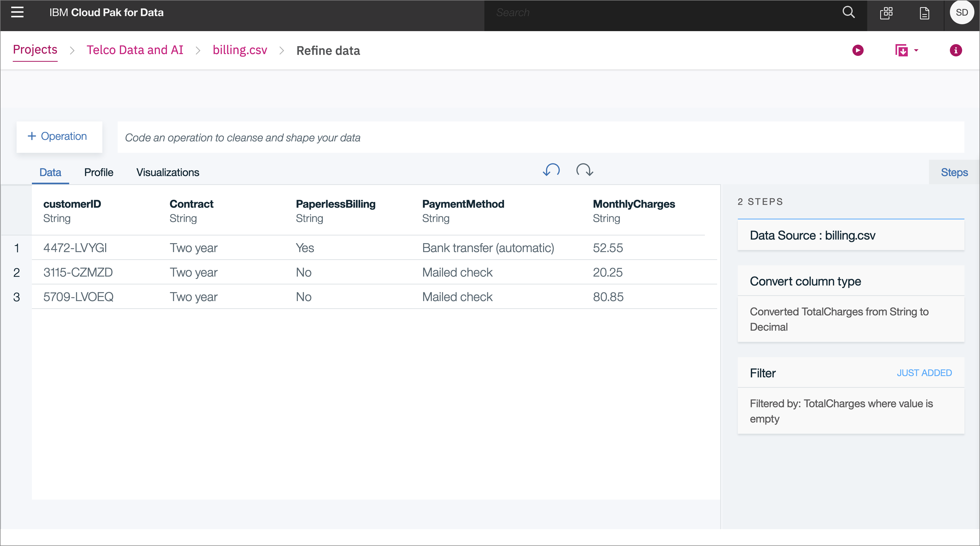
Task: Click the add Operation button
Action: point(59,136)
